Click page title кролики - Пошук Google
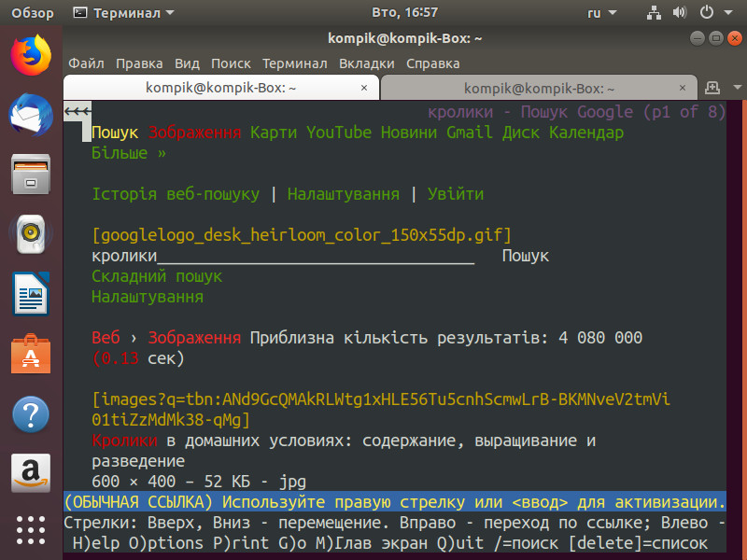 pos(576,112)
